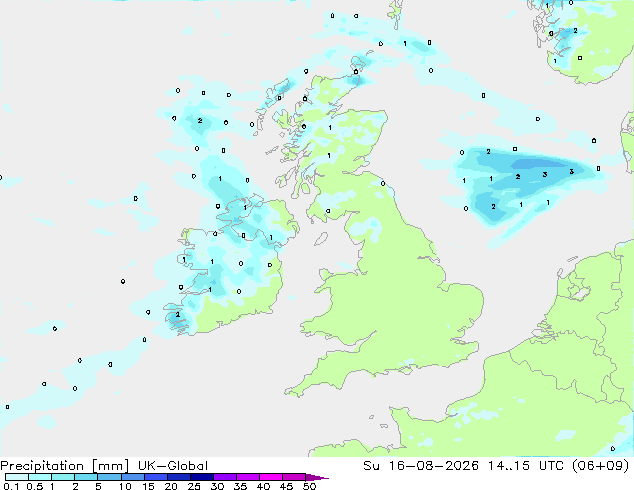
Task: Pick the 40–45 mm magenta legend swatch
Action: pos(271,477)
